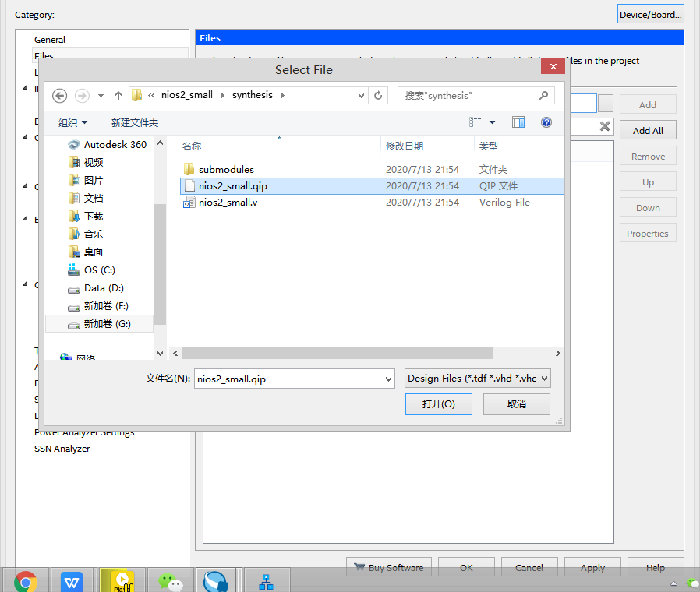Select the 新加卷 (F:) drive
This screenshot has width=700, height=592.
(x=98, y=306)
